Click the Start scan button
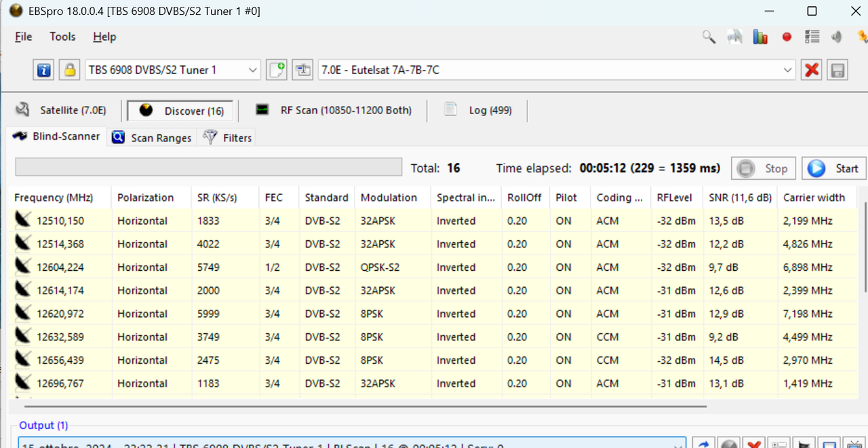Viewport: 868px width, 448px height. click(x=834, y=168)
